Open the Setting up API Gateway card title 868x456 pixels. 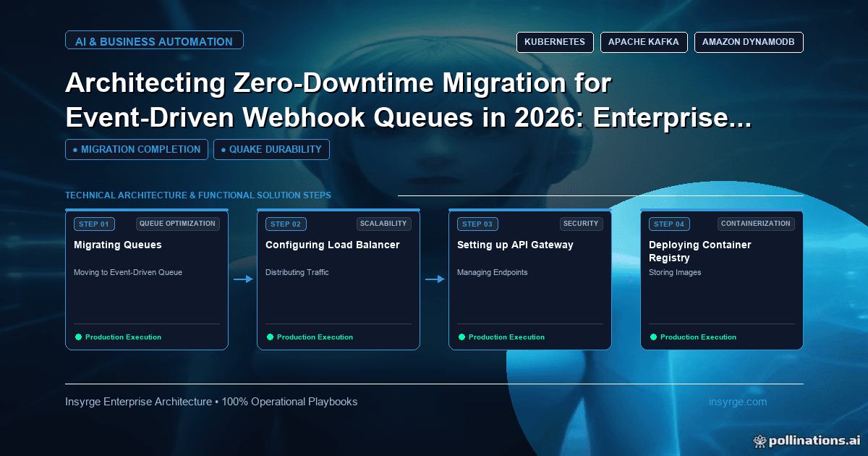pos(515,245)
